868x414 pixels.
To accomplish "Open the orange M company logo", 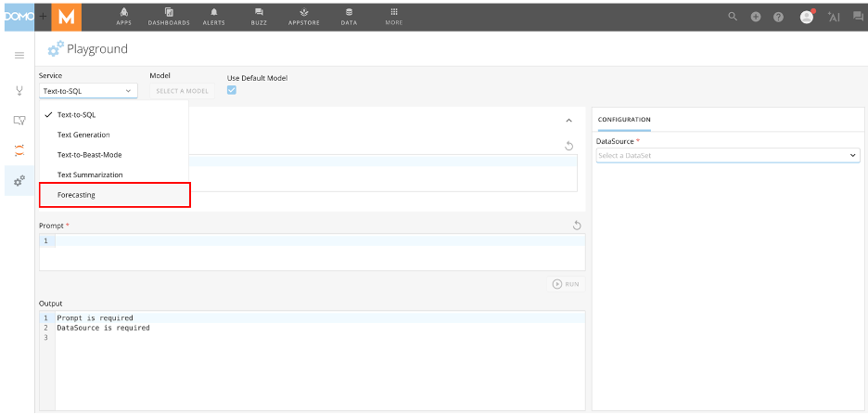I will (67, 18).
